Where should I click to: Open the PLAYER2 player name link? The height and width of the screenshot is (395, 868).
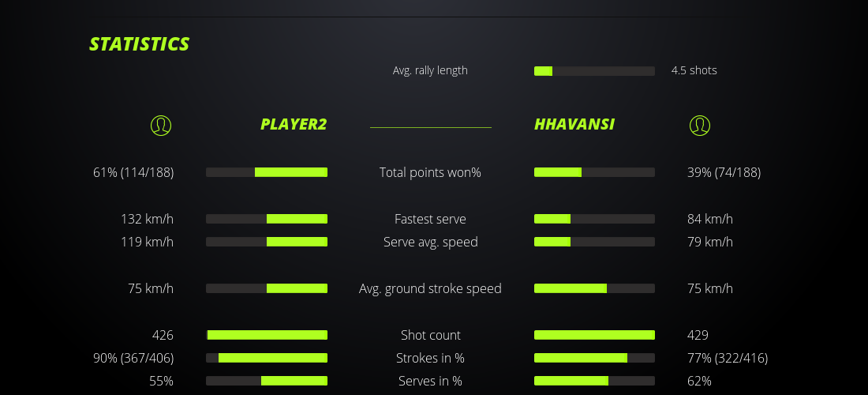294,125
